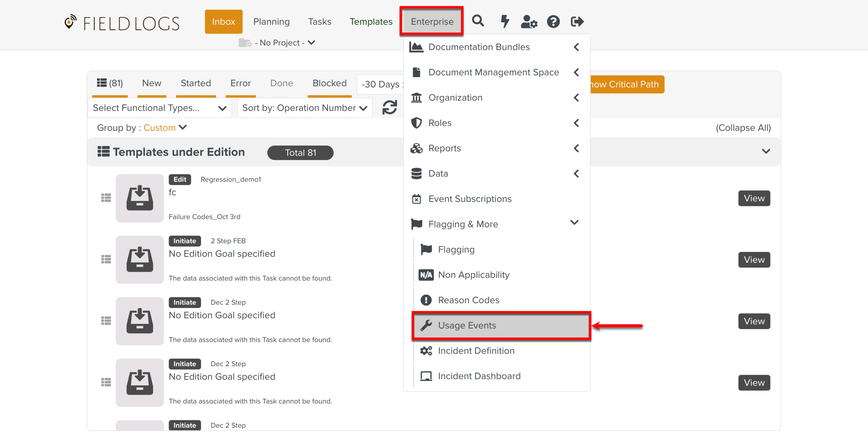
Task: Open Incident Dashboard menu entry
Action: click(x=479, y=376)
